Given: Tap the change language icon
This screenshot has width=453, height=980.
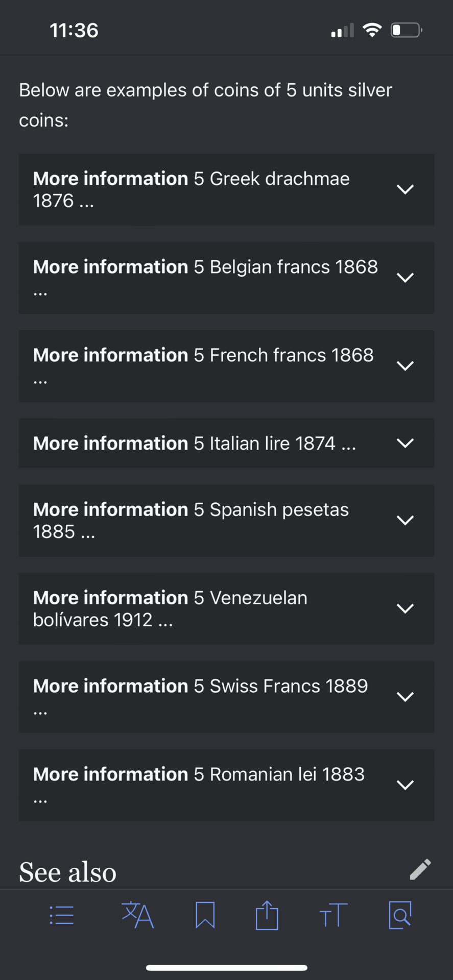Looking at the screenshot, I should coord(137,915).
